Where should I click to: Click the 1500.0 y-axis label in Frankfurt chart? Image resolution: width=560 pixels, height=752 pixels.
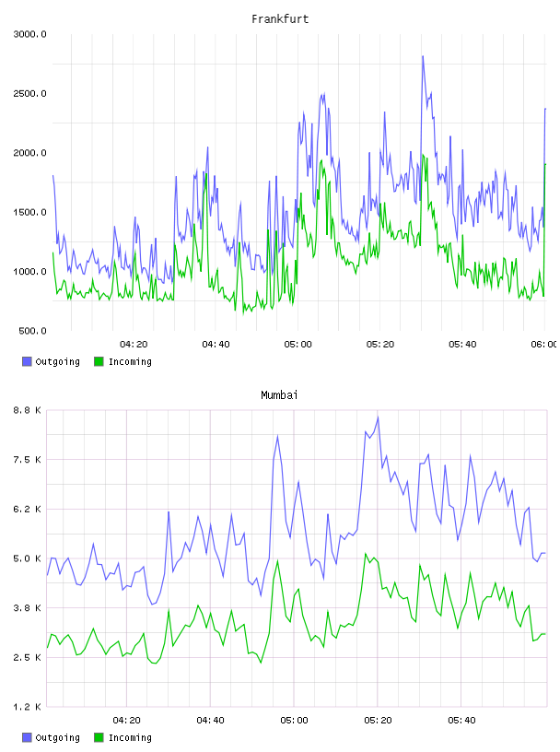tap(30, 213)
